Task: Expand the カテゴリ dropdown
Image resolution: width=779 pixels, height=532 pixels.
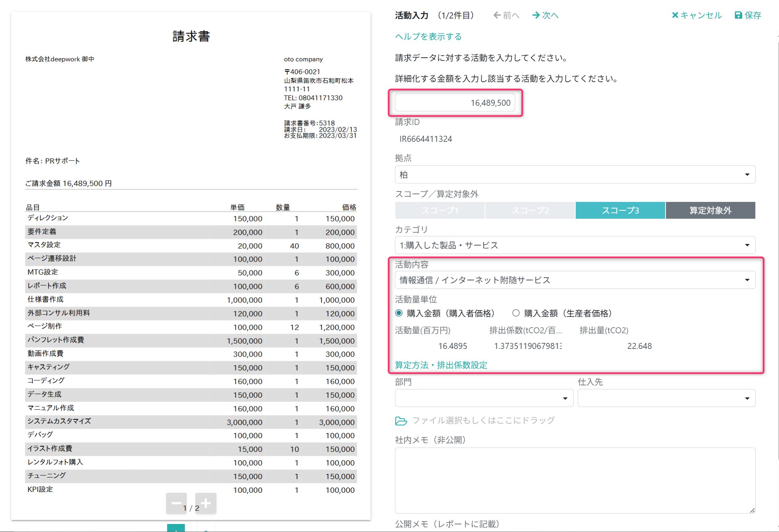Action: pyautogui.click(x=575, y=245)
